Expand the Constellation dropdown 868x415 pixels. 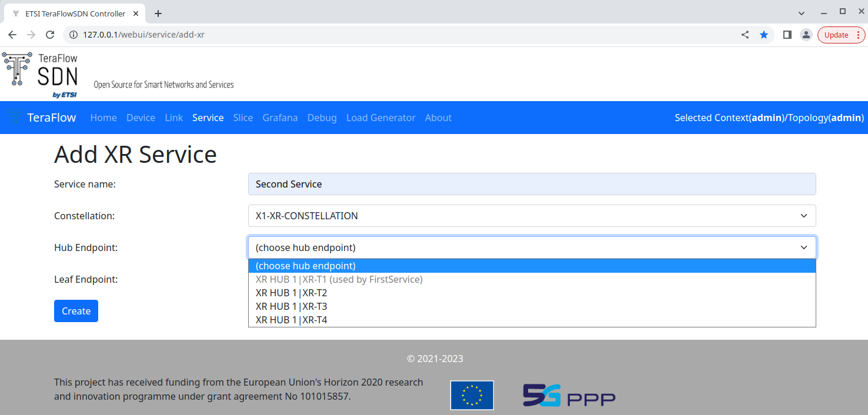[532, 216]
